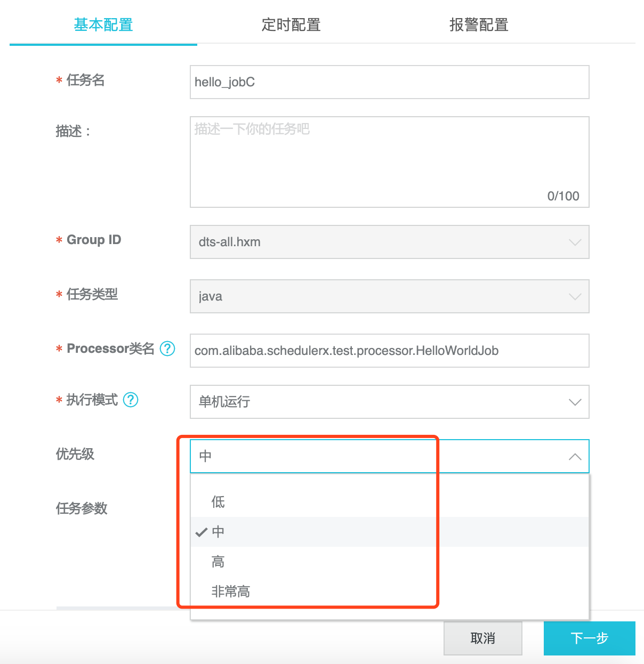
Task: Collapse the priority list via the chevron
Action: click(x=575, y=457)
